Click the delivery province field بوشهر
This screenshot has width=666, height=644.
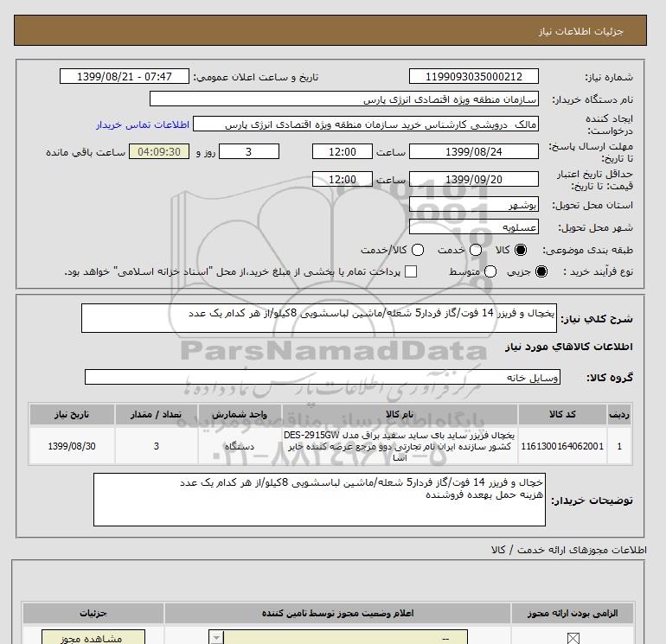[474, 205]
